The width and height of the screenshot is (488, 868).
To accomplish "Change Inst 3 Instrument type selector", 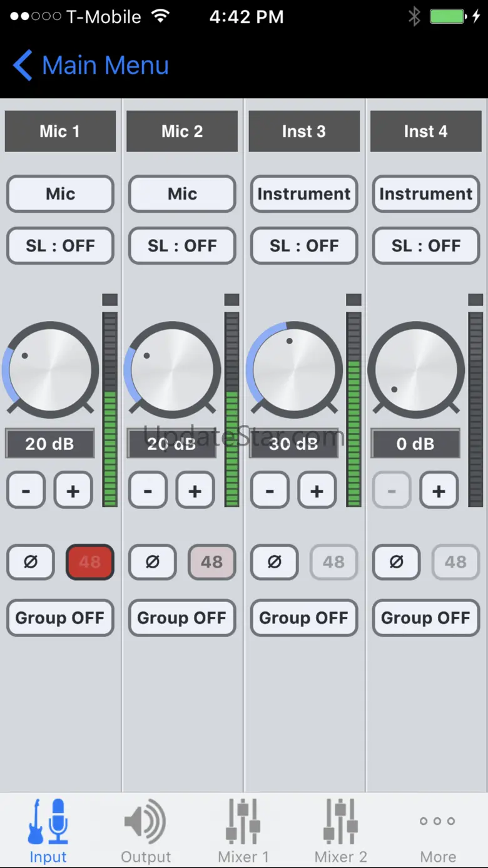I will pos(304,194).
